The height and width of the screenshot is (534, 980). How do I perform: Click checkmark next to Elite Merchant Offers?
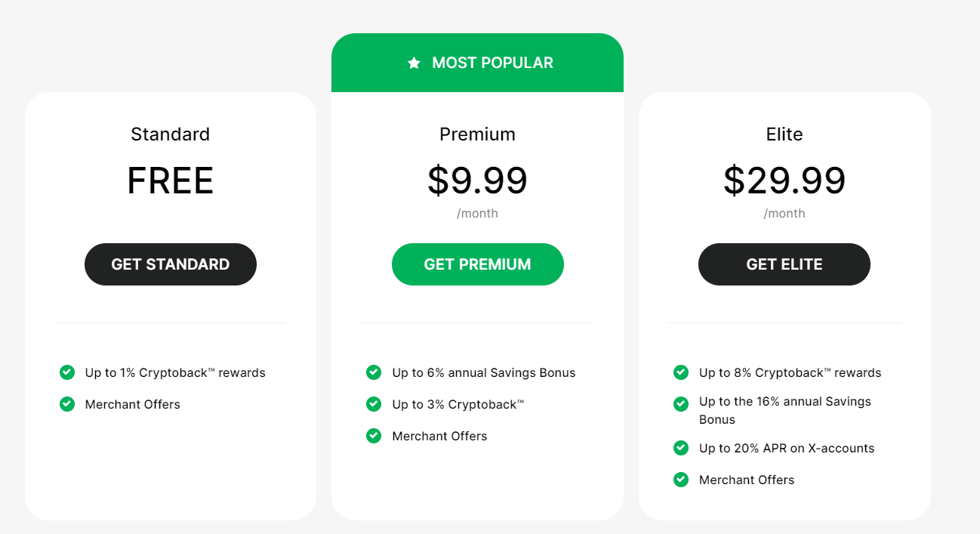(681, 480)
